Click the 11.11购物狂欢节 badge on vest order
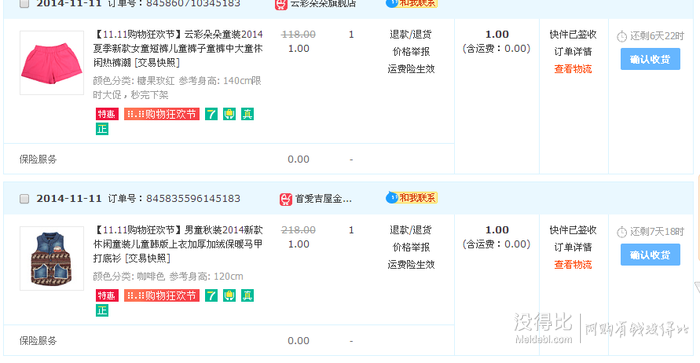 tap(162, 295)
